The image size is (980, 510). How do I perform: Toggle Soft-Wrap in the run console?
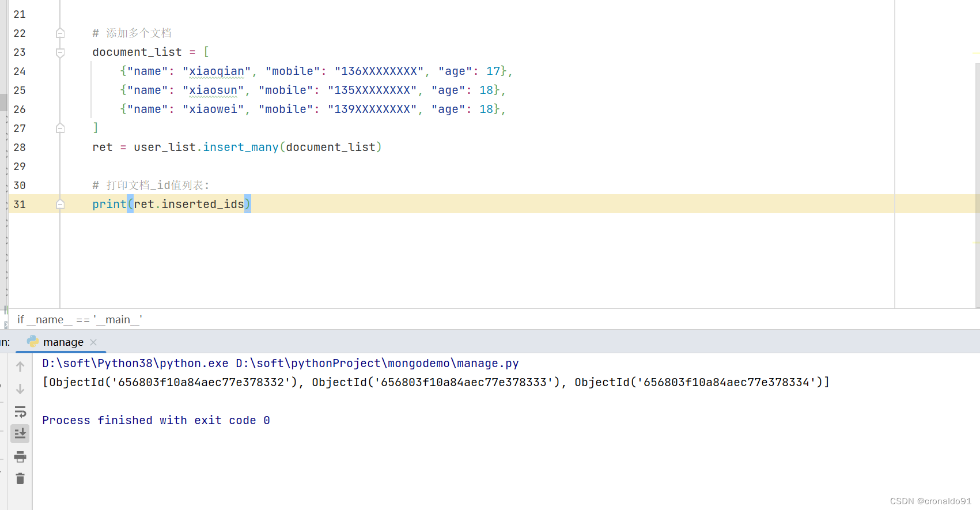tap(20, 411)
